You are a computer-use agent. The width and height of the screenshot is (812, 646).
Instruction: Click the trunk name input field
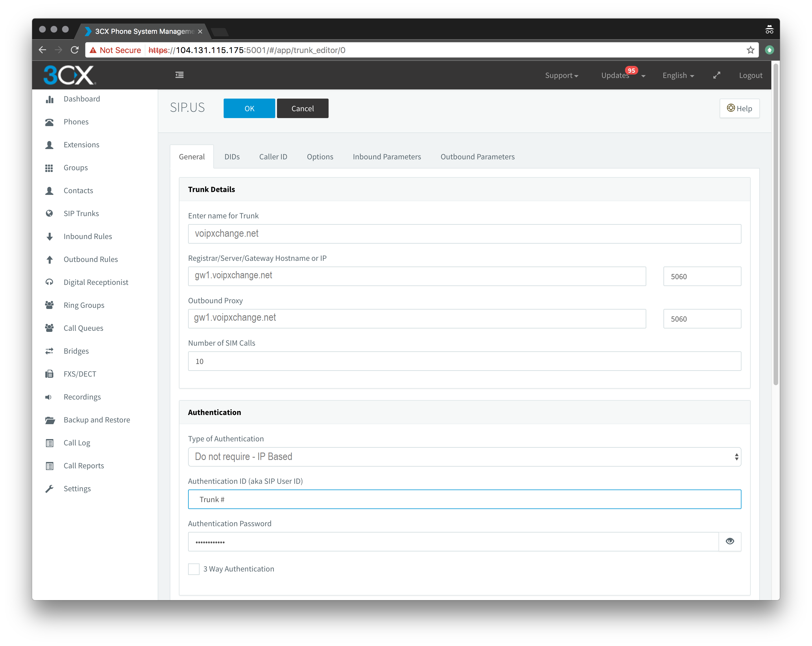coord(464,234)
